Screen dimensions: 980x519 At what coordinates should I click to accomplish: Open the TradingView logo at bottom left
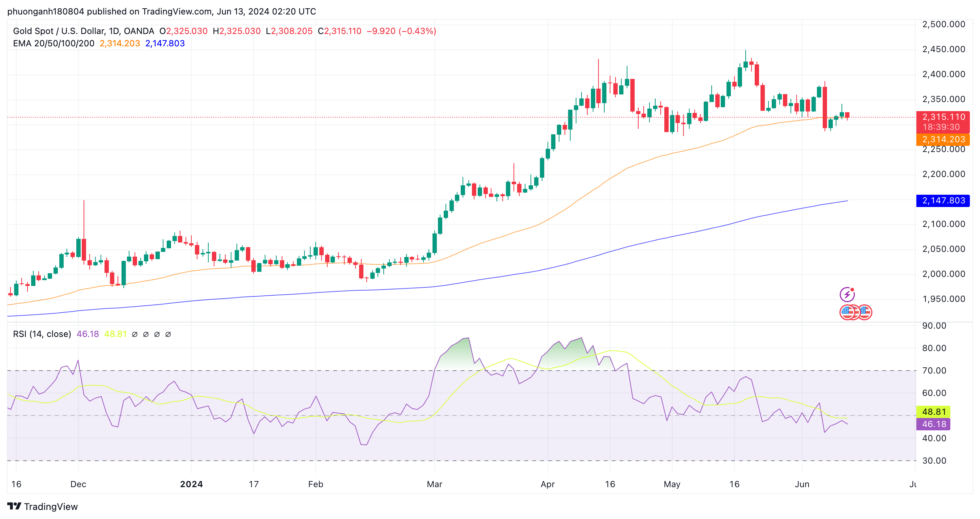tap(42, 506)
